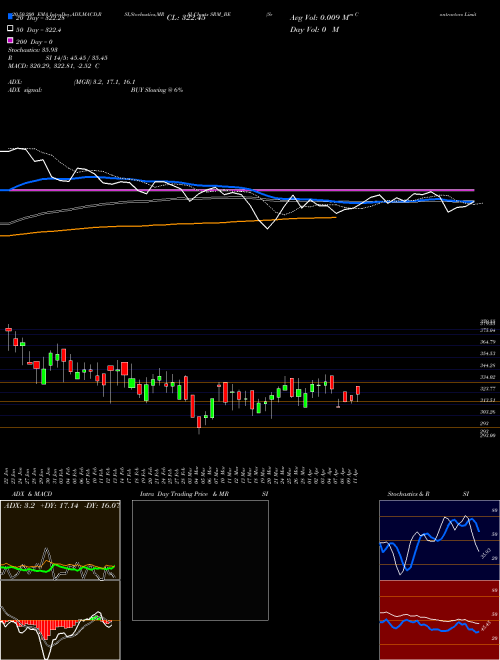Image resolution: width=500 pixels, height=660 pixels.
Task: Click the 364.79 price axis label
Action: click(489, 342)
